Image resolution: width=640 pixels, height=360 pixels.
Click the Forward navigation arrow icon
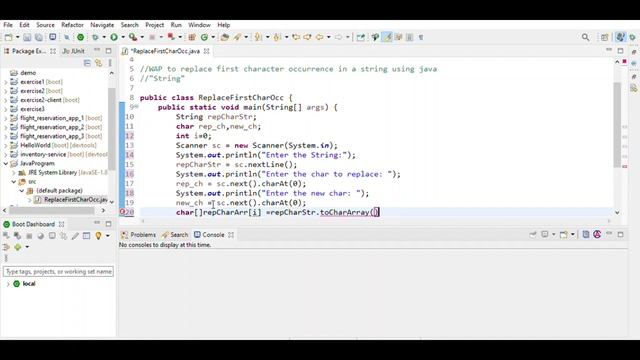click(x=338, y=37)
